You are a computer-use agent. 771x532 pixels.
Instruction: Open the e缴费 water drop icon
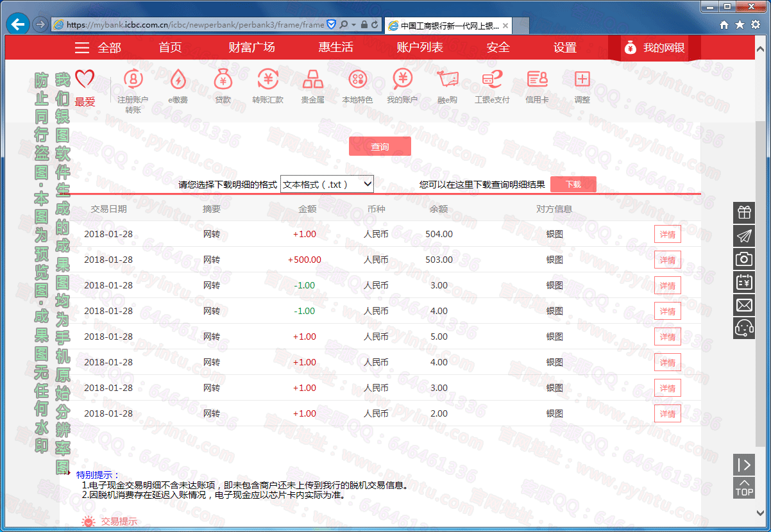pos(178,79)
